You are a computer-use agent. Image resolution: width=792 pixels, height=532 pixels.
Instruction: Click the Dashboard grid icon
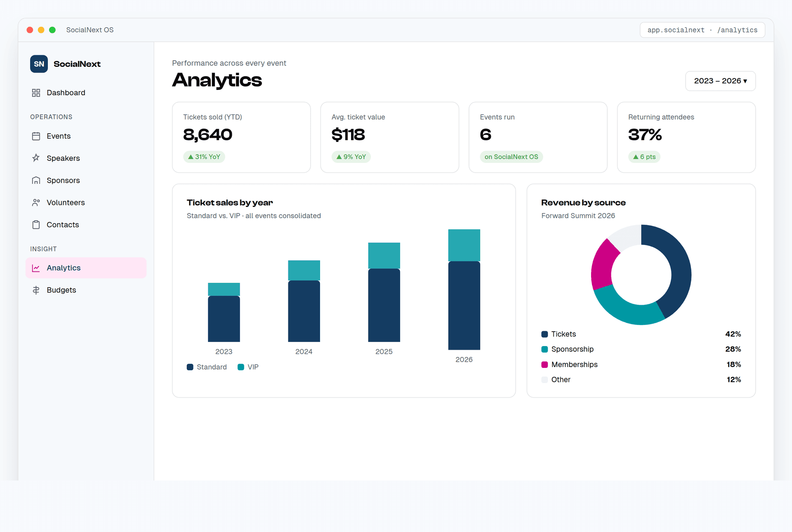tap(36, 93)
